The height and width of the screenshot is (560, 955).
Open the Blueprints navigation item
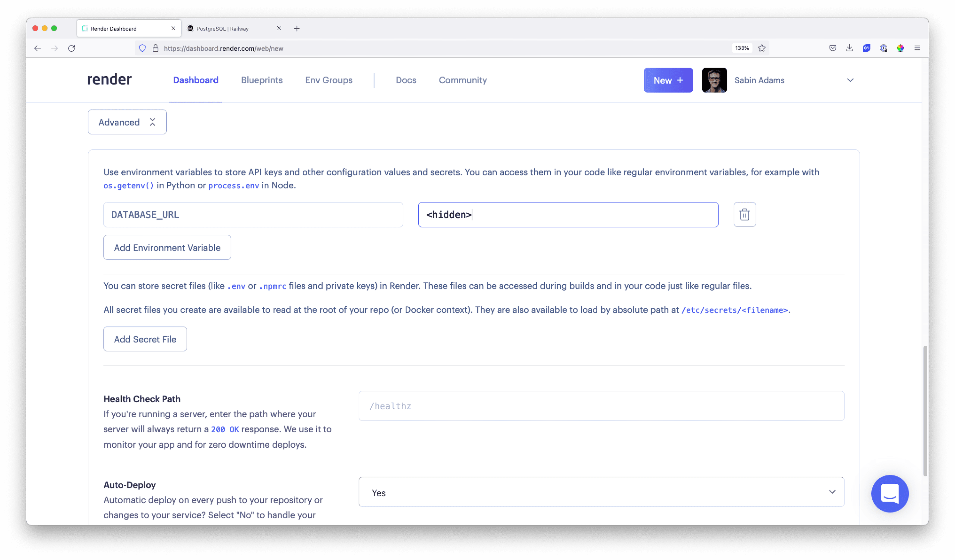(x=261, y=80)
